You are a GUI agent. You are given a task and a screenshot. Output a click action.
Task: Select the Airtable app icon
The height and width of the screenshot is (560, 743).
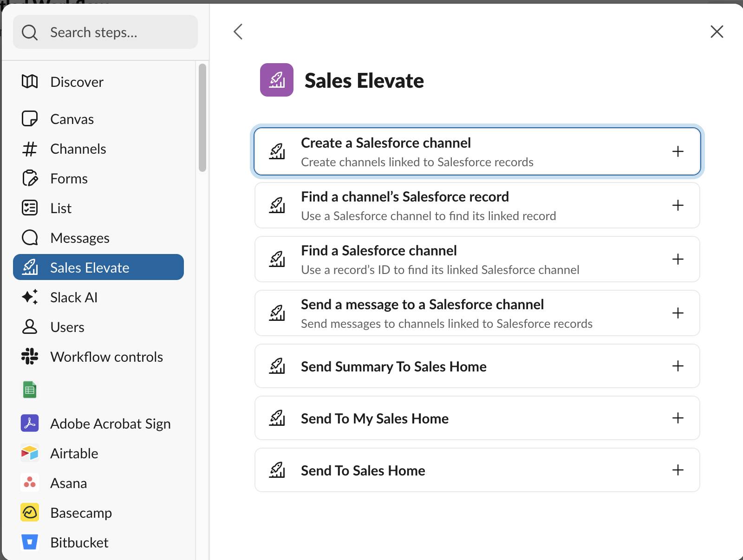(x=30, y=453)
